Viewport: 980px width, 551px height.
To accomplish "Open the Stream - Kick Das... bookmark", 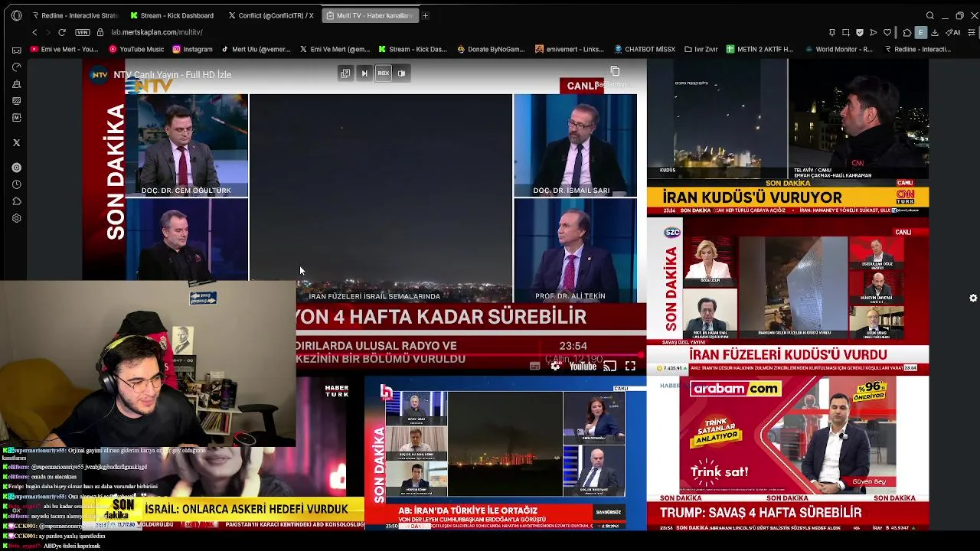I will [412, 49].
